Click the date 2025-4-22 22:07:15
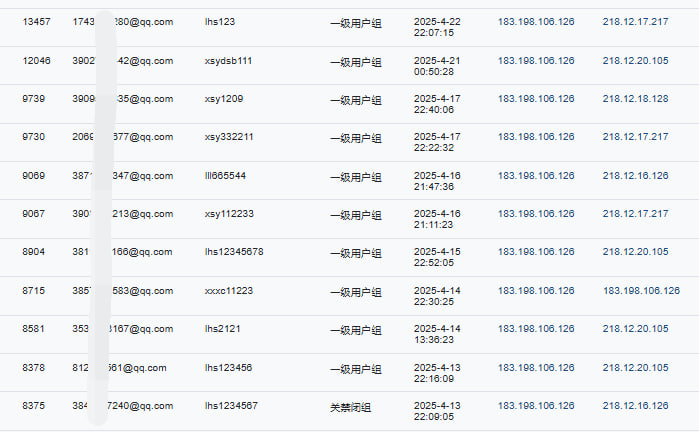This screenshot has height=432, width=699. click(x=437, y=27)
